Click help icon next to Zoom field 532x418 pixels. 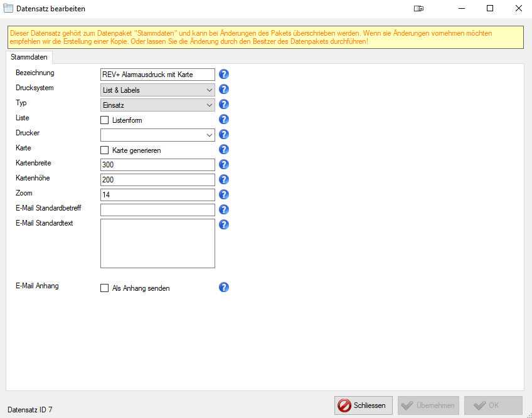(x=224, y=195)
